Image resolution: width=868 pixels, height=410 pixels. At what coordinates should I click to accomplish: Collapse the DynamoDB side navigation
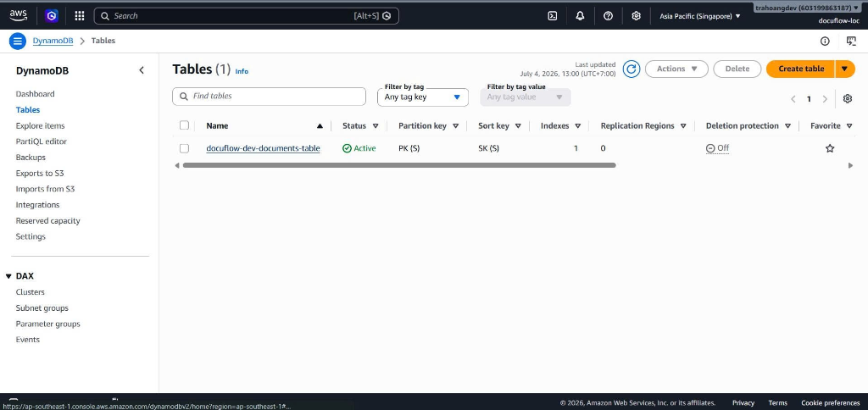142,70
